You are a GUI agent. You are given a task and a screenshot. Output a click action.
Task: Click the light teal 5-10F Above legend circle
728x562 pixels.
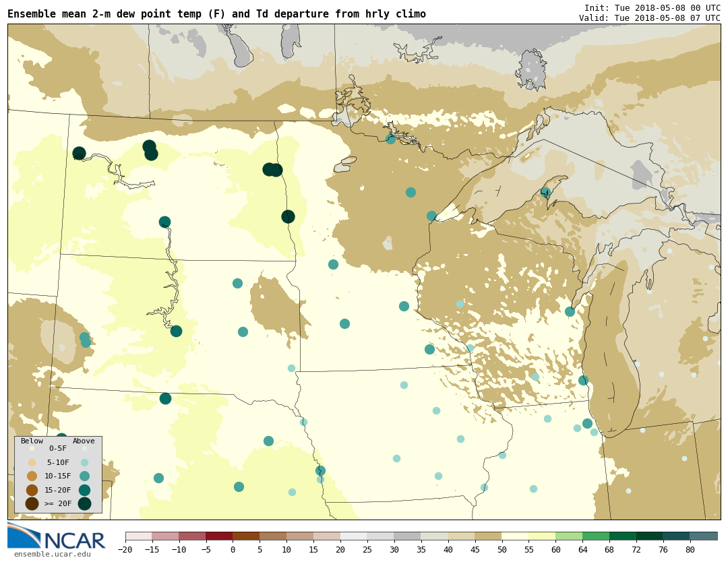84,463
